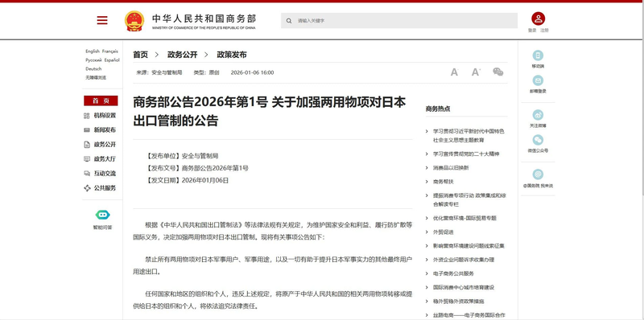
Task: Click chevron beside 商务帮扶
Action: click(x=427, y=182)
